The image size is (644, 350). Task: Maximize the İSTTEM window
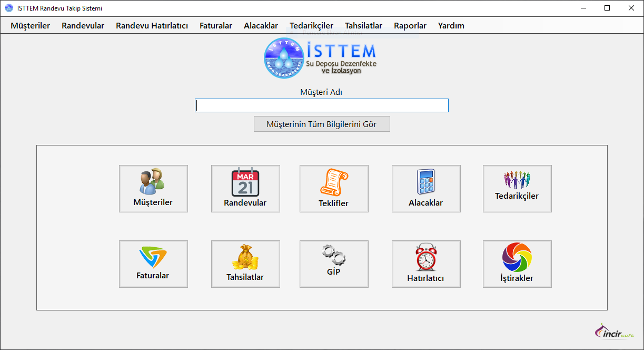pos(608,8)
